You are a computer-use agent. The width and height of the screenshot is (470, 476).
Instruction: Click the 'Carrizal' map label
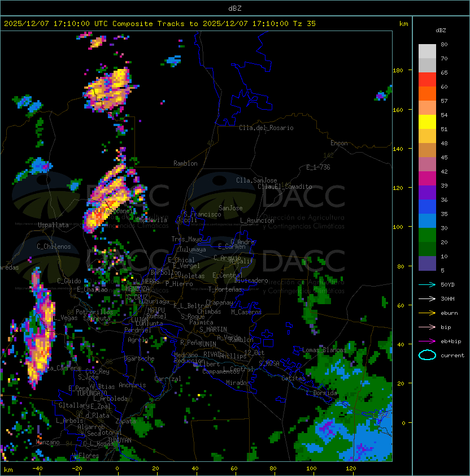click(x=167, y=379)
